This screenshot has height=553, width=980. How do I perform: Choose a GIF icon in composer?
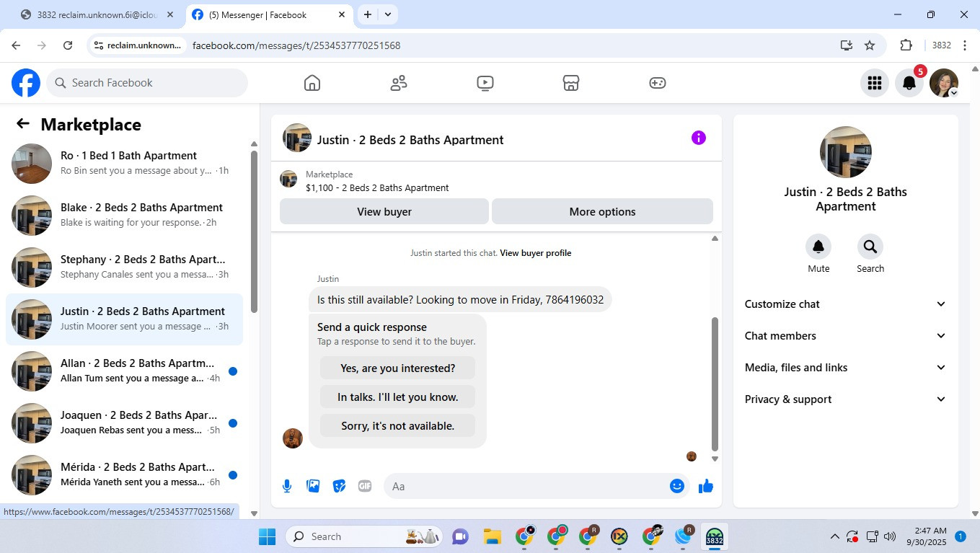365,486
